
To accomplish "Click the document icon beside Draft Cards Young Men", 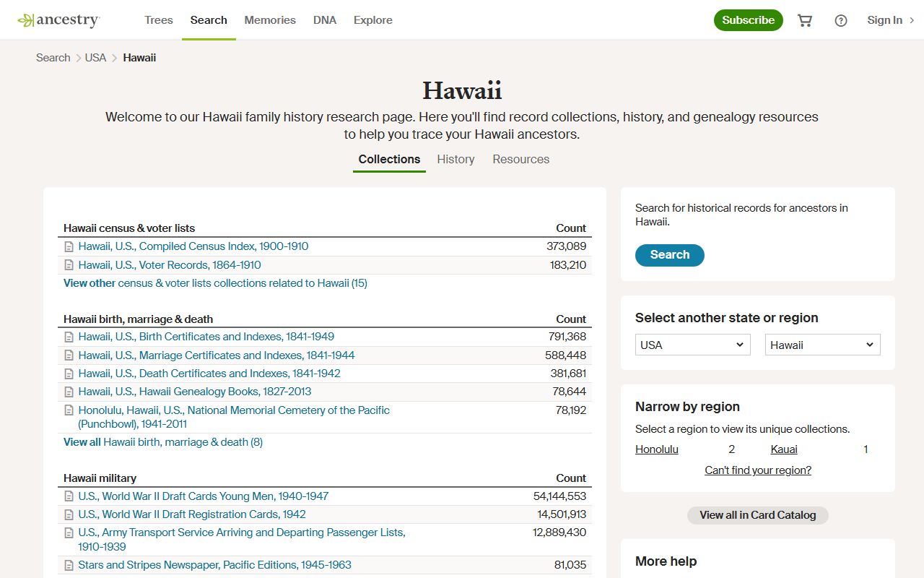I will coord(69,496).
